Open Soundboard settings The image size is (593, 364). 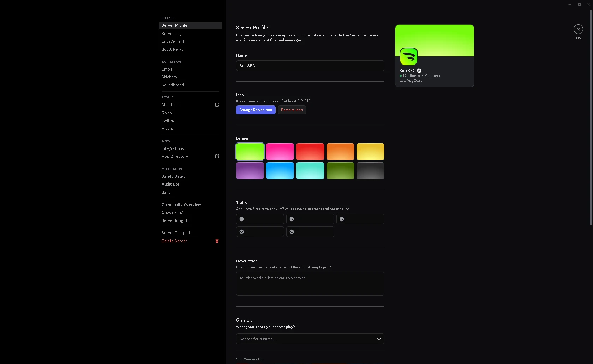(x=190, y=85)
